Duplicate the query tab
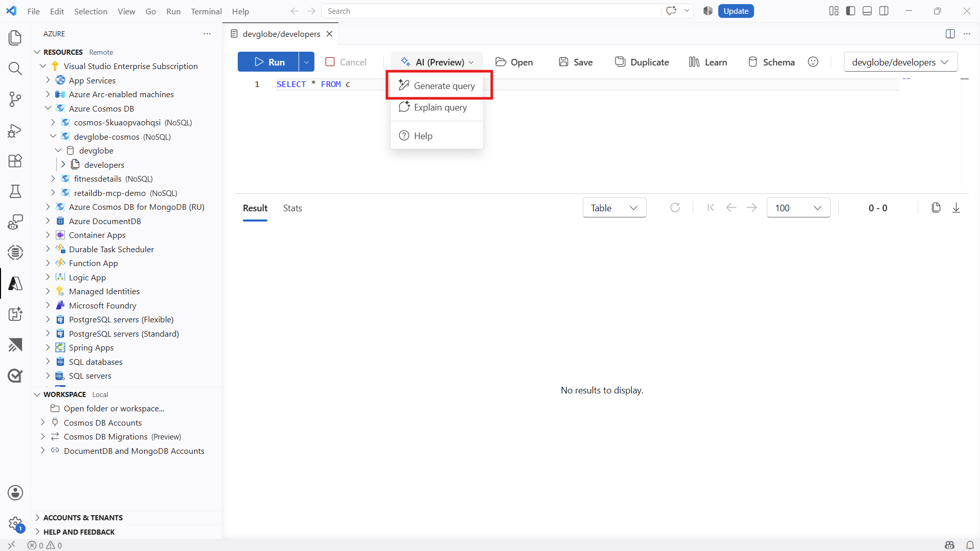The width and height of the screenshot is (980, 551). point(642,62)
